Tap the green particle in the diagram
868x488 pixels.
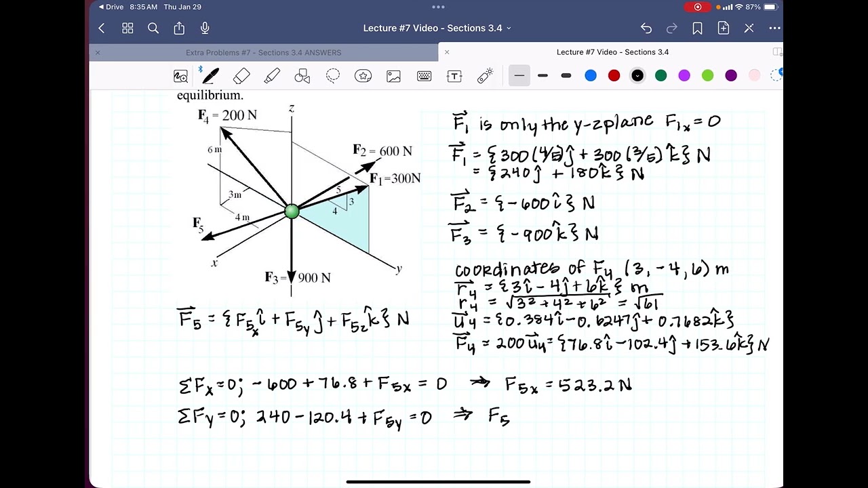pyautogui.click(x=292, y=211)
